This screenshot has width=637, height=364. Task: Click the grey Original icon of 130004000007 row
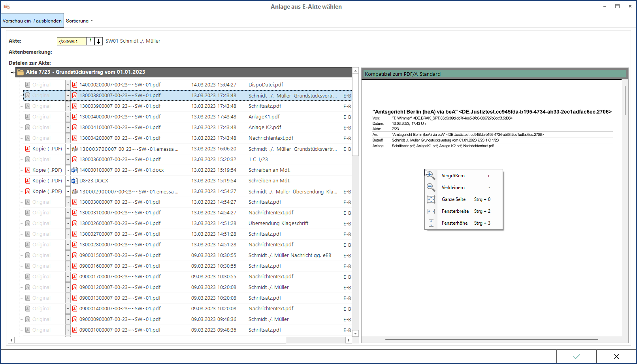28,117
